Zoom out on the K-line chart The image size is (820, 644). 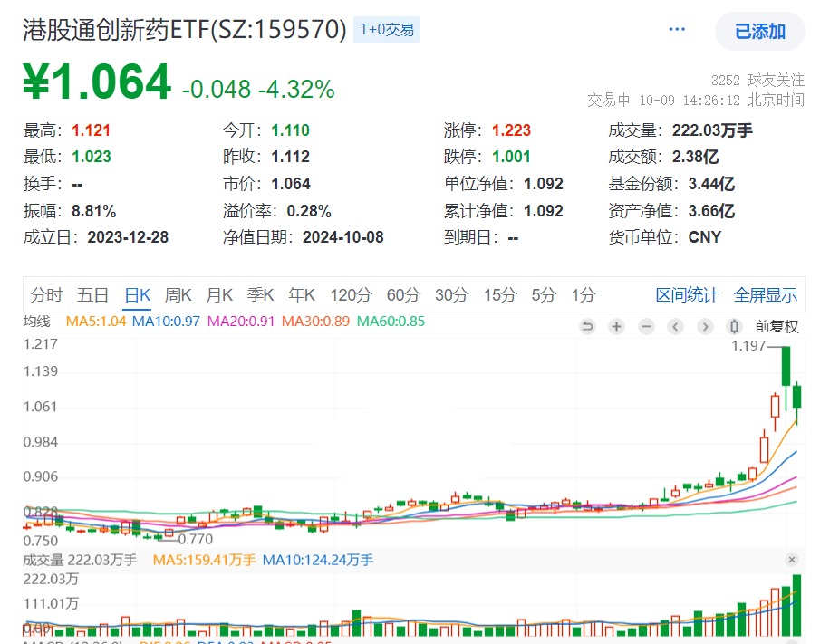tap(647, 327)
